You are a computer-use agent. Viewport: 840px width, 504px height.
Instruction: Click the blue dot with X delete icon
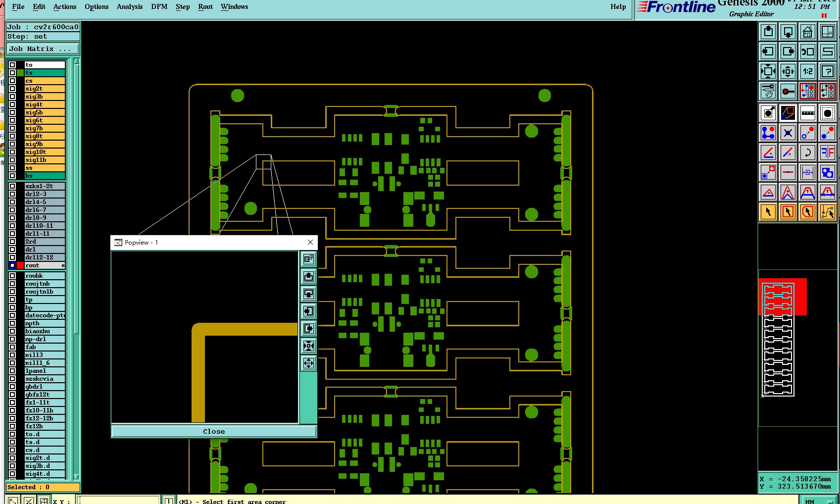788,133
